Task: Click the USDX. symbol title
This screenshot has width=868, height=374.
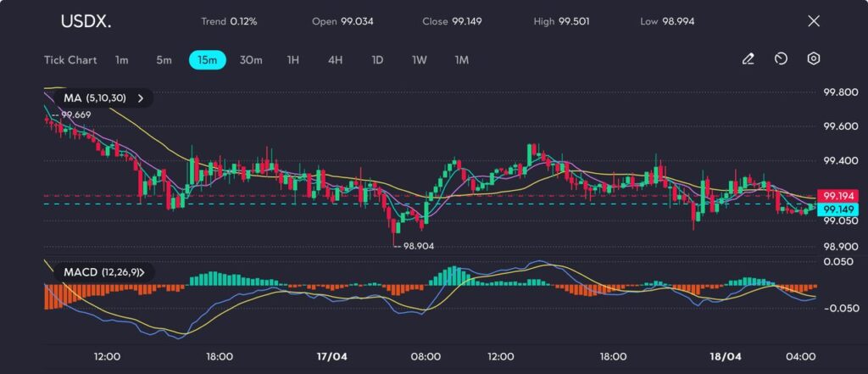Action: (86, 21)
